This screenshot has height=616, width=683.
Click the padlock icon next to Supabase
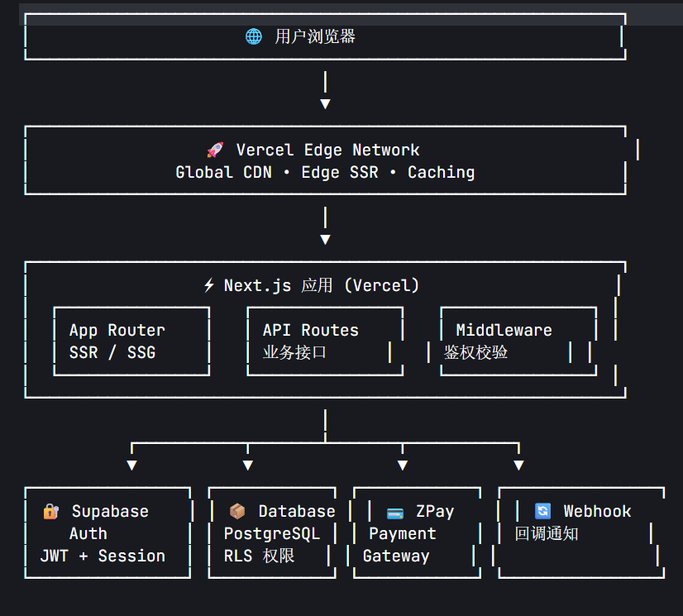coord(51,511)
